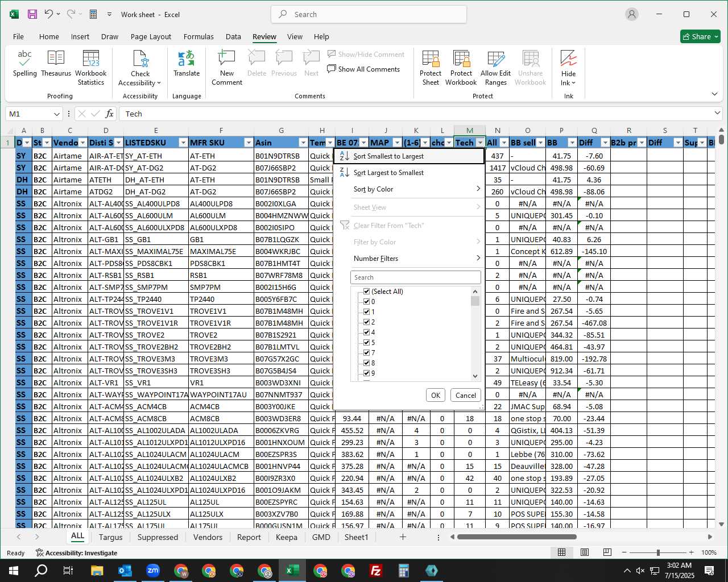Click Sort Largest to Smallest
Image resolution: width=728 pixels, height=582 pixels.
point(408,173)
